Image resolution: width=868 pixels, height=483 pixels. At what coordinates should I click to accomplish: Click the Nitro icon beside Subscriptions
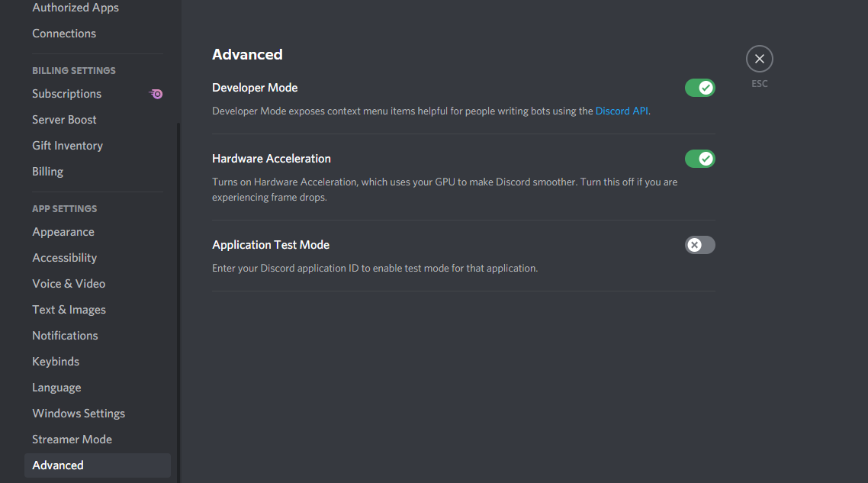(x=156, y=94)
